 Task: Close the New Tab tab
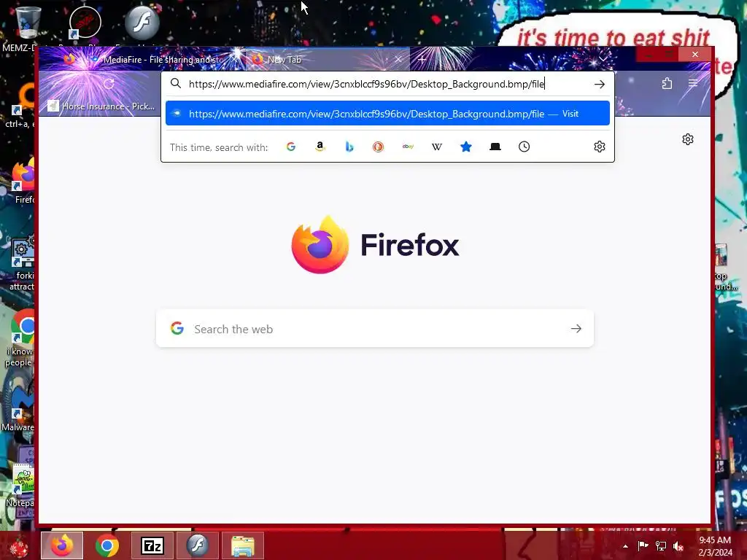pos(398,60)
